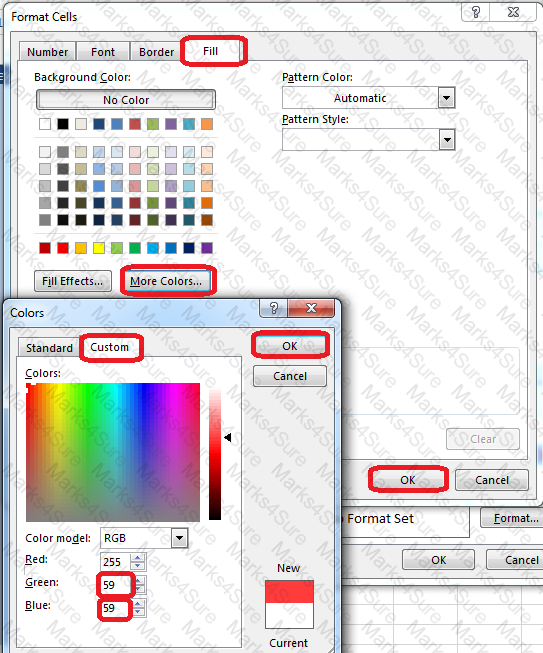Confirm the Colors dialog with OK

click(290, 346)
